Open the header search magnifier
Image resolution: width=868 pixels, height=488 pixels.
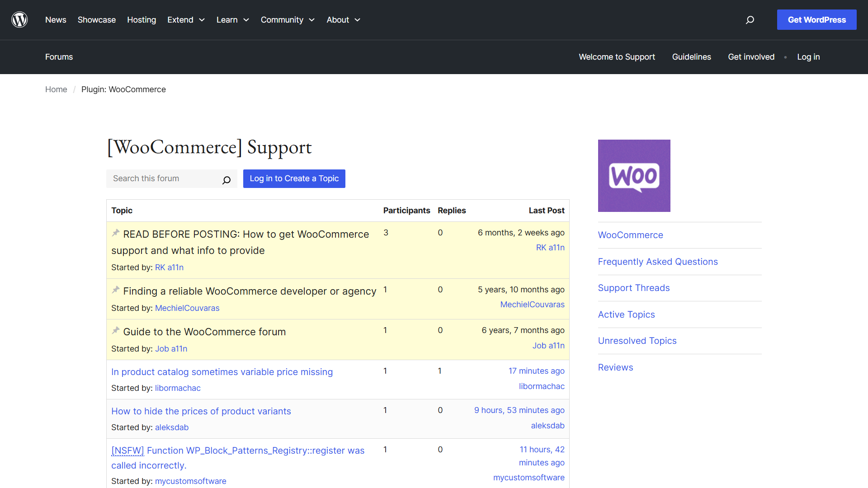750,20
